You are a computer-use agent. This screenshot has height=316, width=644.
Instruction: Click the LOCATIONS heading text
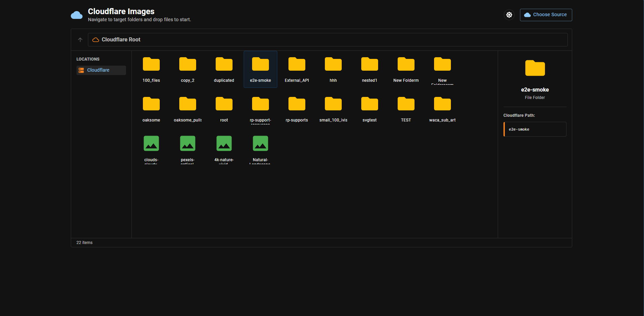[88, 59]
